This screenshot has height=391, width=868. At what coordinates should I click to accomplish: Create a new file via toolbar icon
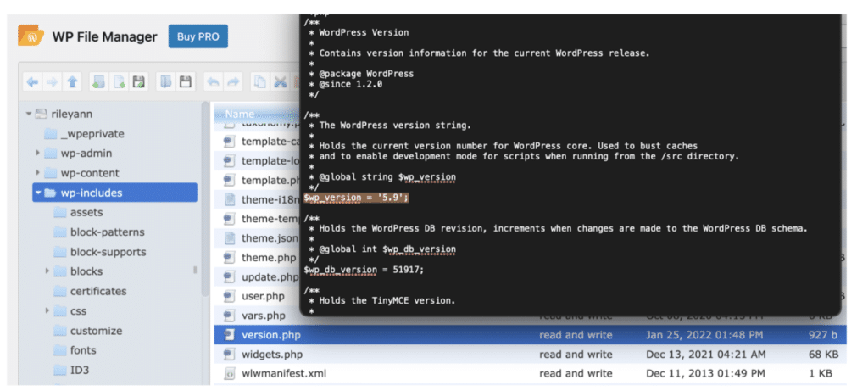(119, 82)
